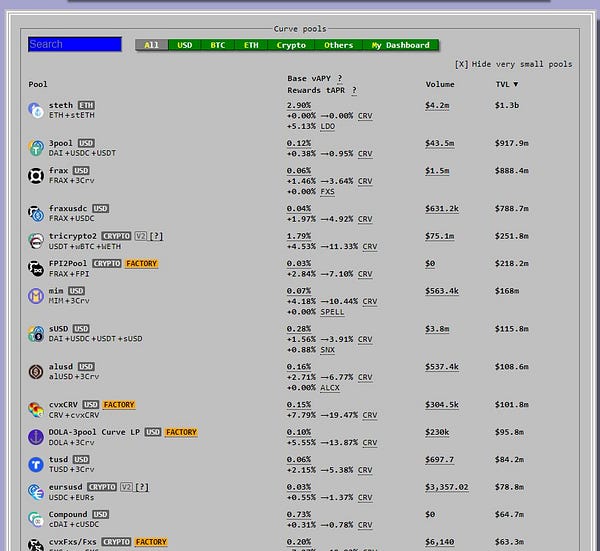
Task: Click the Rewards tAPR help question mark
Action: tap(354, 90)
